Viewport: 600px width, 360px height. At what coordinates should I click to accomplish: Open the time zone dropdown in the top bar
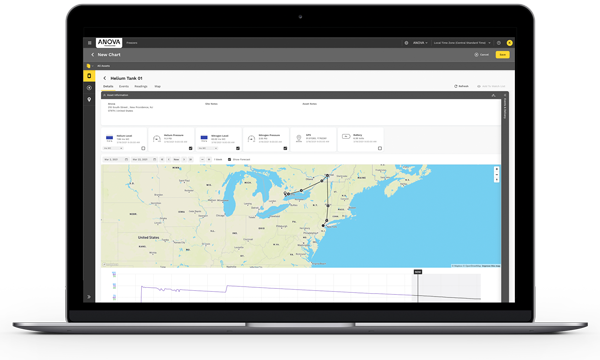pyautogui.click(x=462, y=43)
